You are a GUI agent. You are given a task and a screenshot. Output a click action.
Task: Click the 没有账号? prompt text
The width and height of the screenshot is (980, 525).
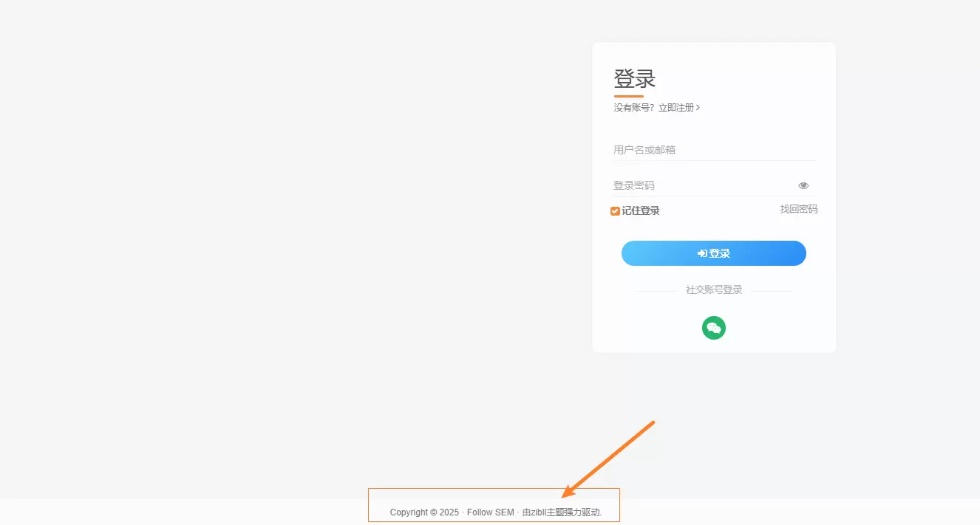pos(634,108)
